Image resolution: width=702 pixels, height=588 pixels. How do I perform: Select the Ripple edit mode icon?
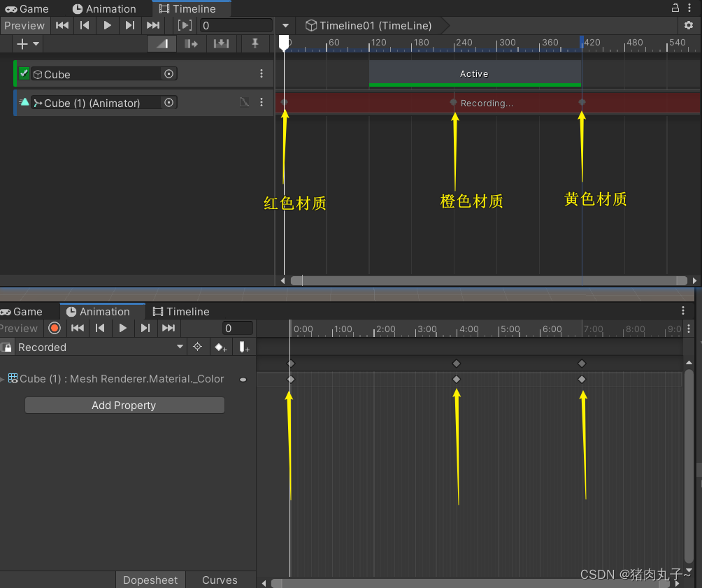click(x=191, y=44)
